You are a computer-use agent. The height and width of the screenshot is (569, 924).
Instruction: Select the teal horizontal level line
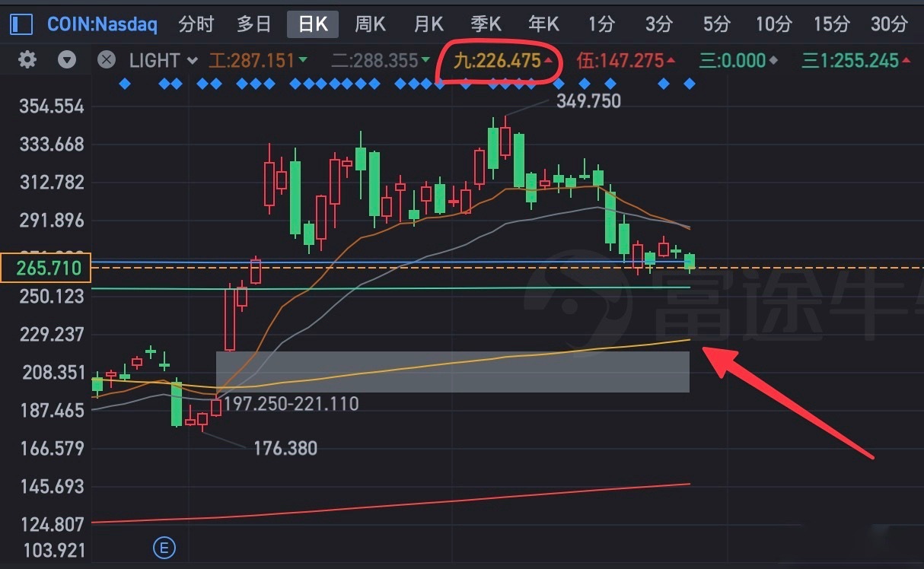390,288
